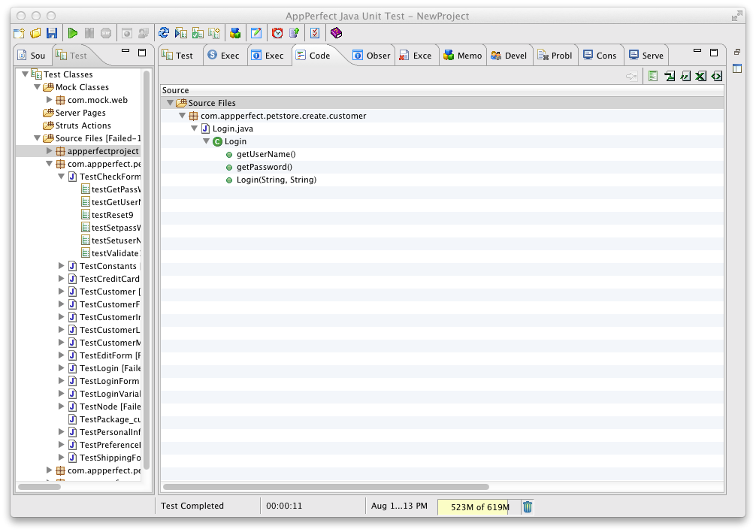Collapse the Test Classes root node

25,74
